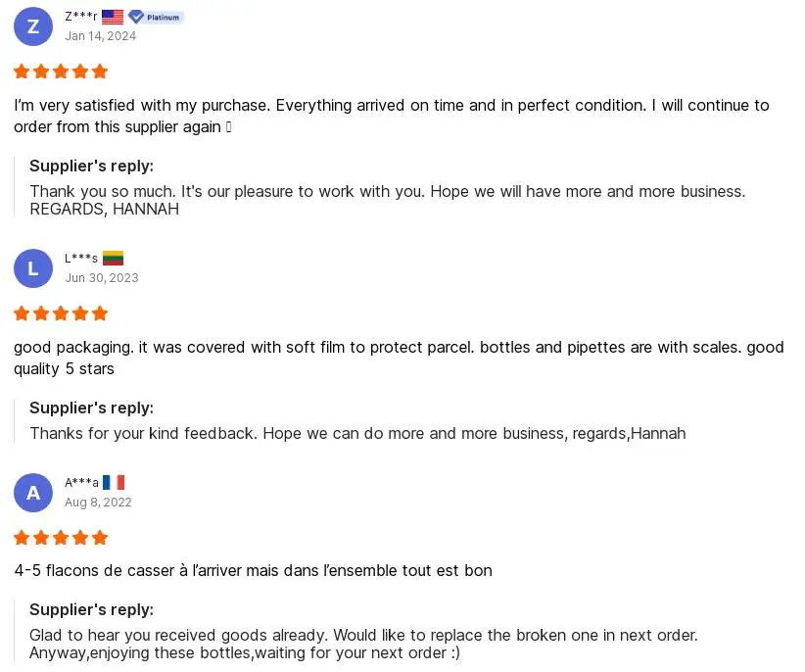This screenshot has width=805, height=672.
Task: Click the United States flag icon
Action: tap(113, 17)
